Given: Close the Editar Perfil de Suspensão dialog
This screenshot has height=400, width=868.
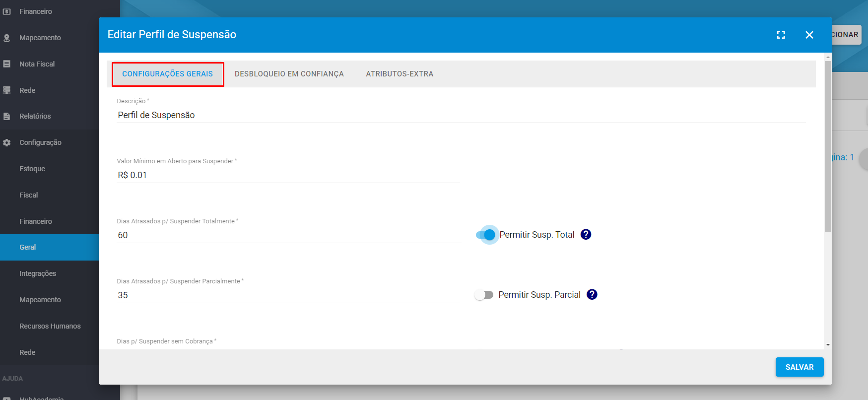Looking at the screenshot, I should point(809,35).
